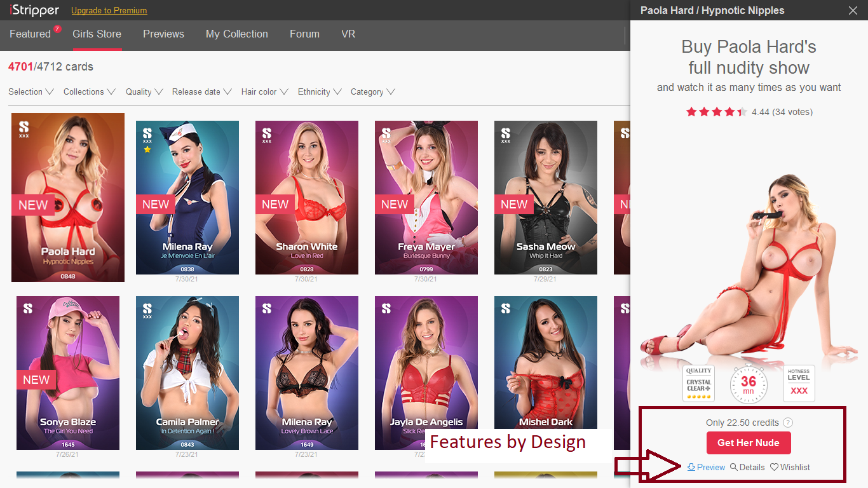Expand the Category filter

tap(373, 91)
